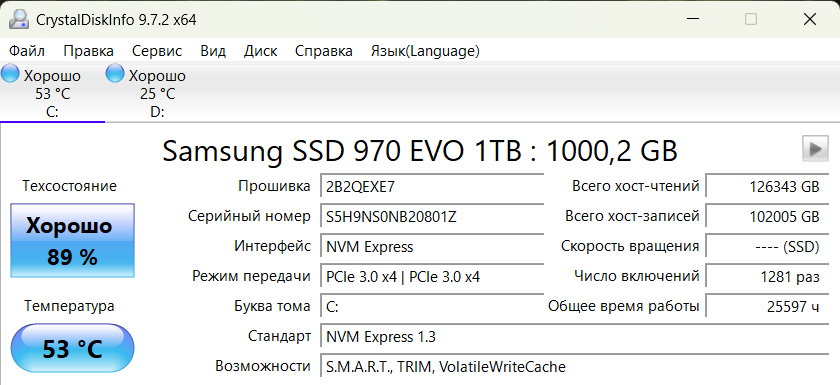Open the Сервис menu

157,51
